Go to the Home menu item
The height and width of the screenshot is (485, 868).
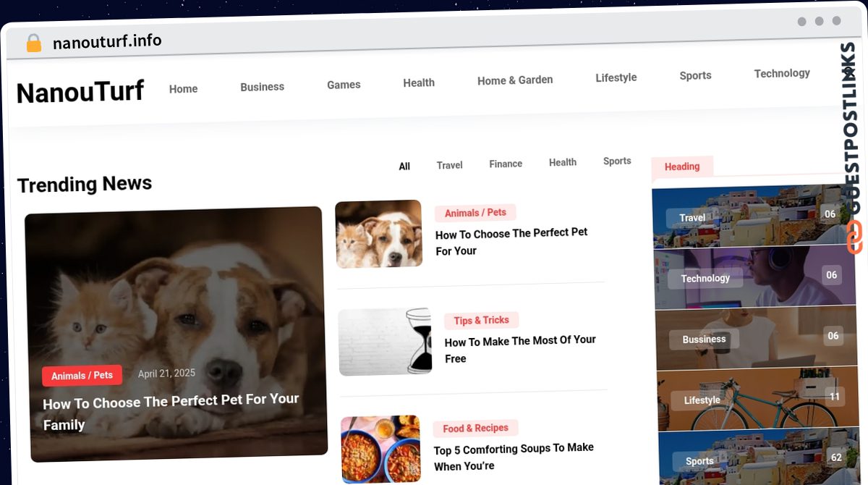[x=183, y=89]
